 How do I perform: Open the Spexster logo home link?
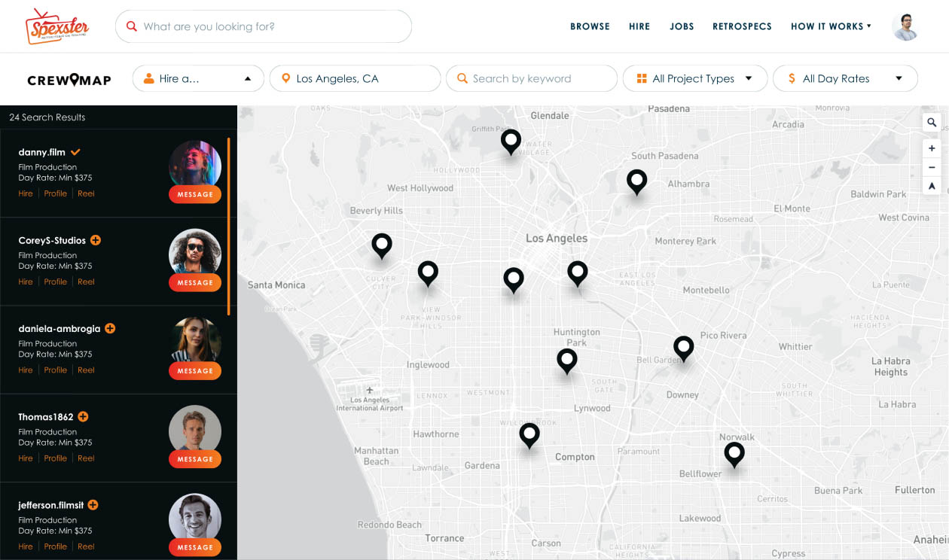(57, 26)
